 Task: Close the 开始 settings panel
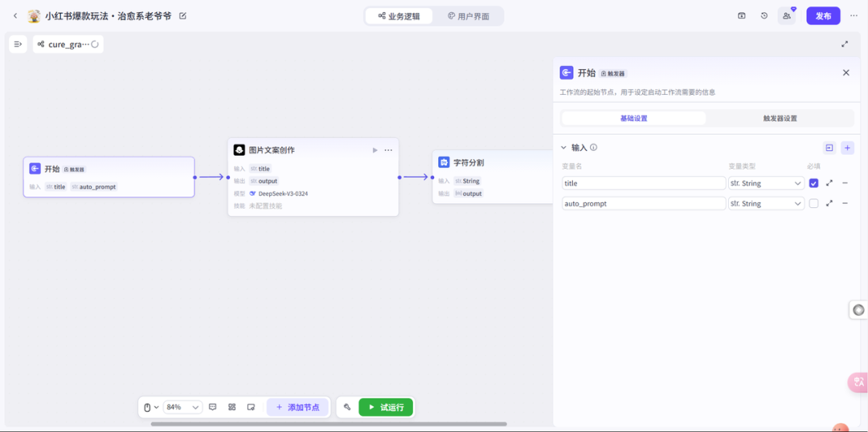[845, 72]
